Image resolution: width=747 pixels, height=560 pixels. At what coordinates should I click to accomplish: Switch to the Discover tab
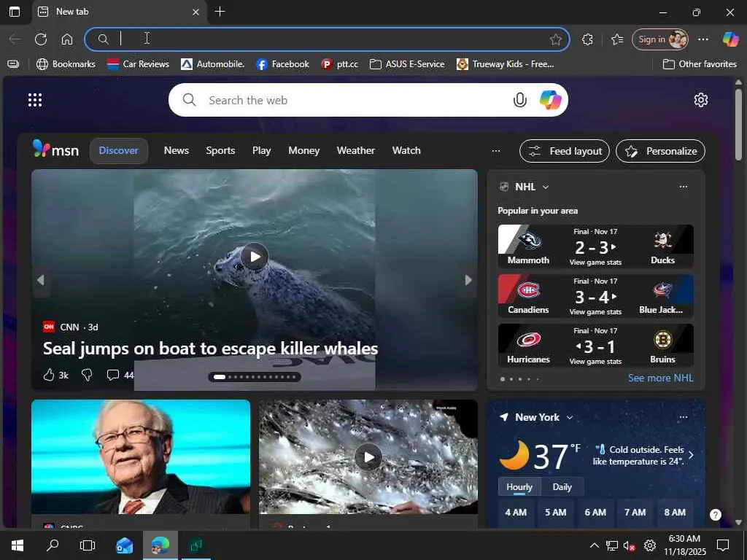point(119,150)
